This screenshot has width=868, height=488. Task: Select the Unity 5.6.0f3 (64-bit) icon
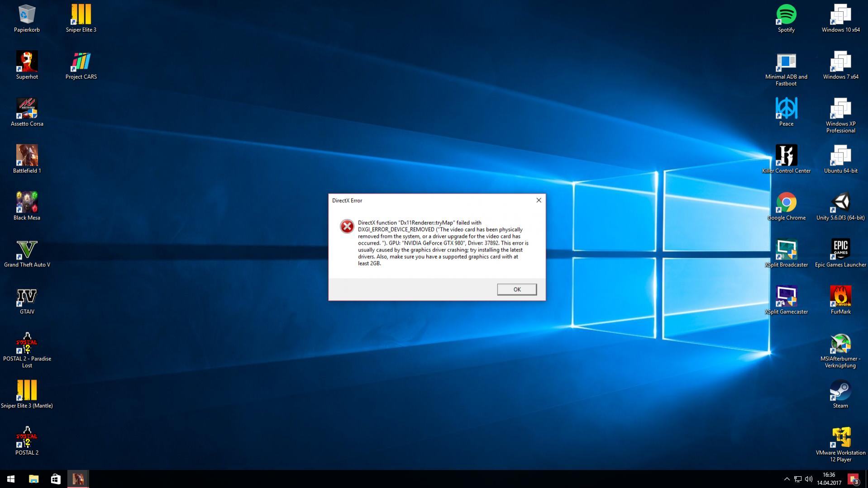[x=840, y=206]
